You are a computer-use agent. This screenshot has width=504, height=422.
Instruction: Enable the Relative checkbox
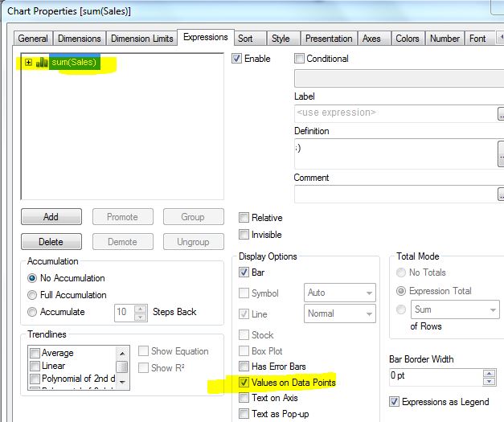tap(244, 218)
